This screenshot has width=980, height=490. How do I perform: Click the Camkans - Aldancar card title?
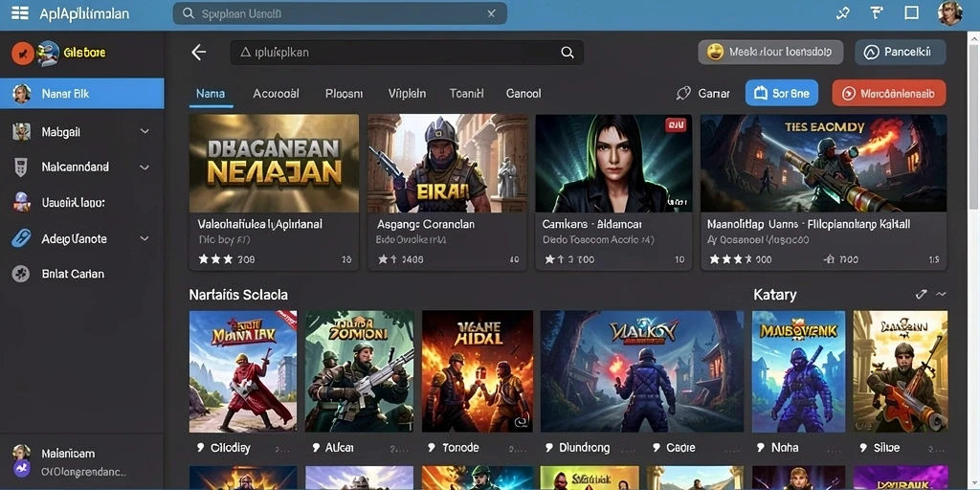tap(591, 224)
